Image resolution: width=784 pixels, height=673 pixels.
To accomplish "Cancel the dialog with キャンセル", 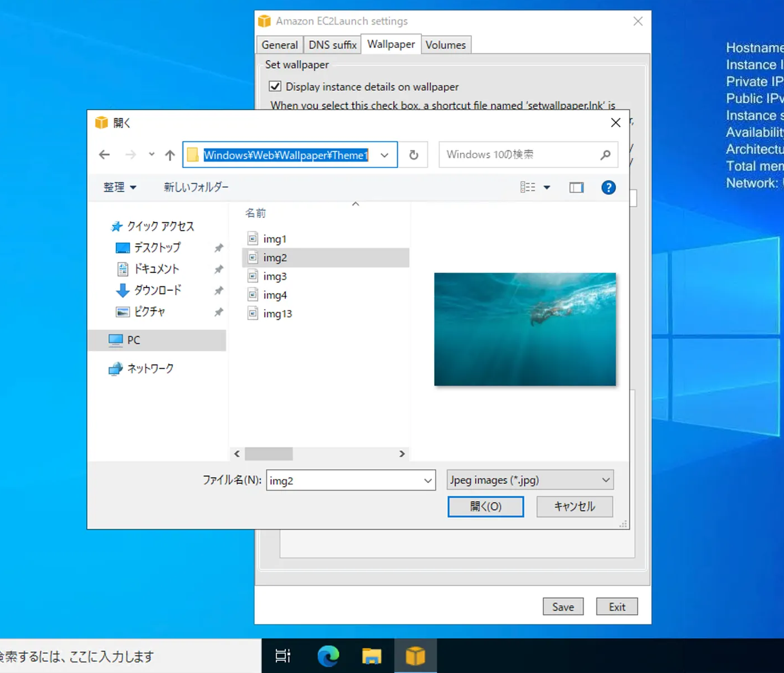I will [x=574, y=506].
